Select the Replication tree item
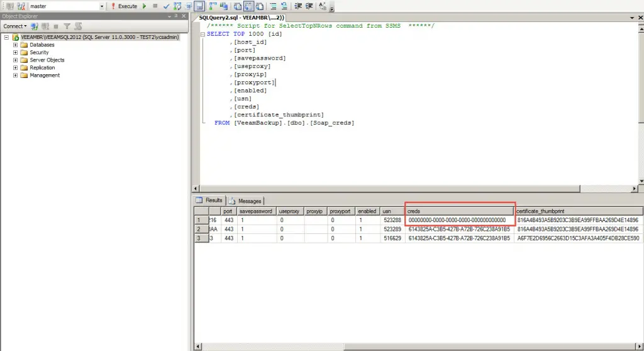 tap(42, 67)
